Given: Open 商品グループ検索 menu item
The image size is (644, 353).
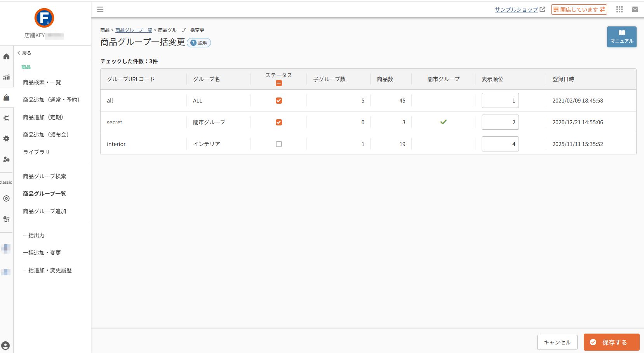Looking at the screenshot, I should pos(45,176).
